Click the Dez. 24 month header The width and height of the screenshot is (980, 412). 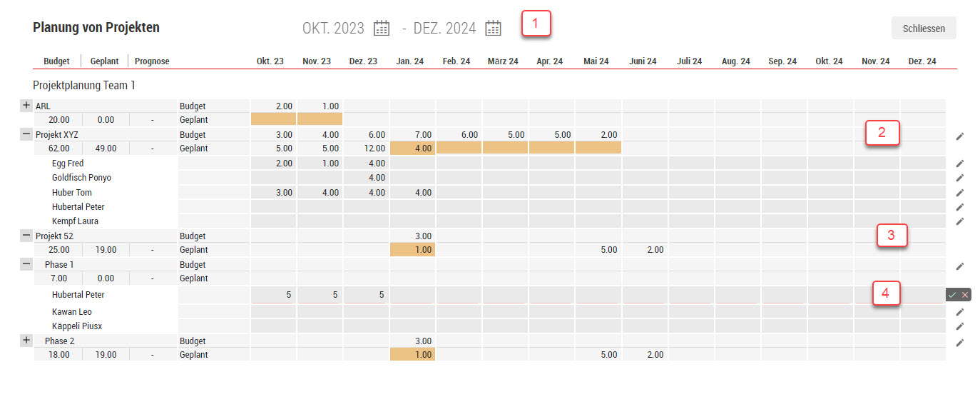922,61
